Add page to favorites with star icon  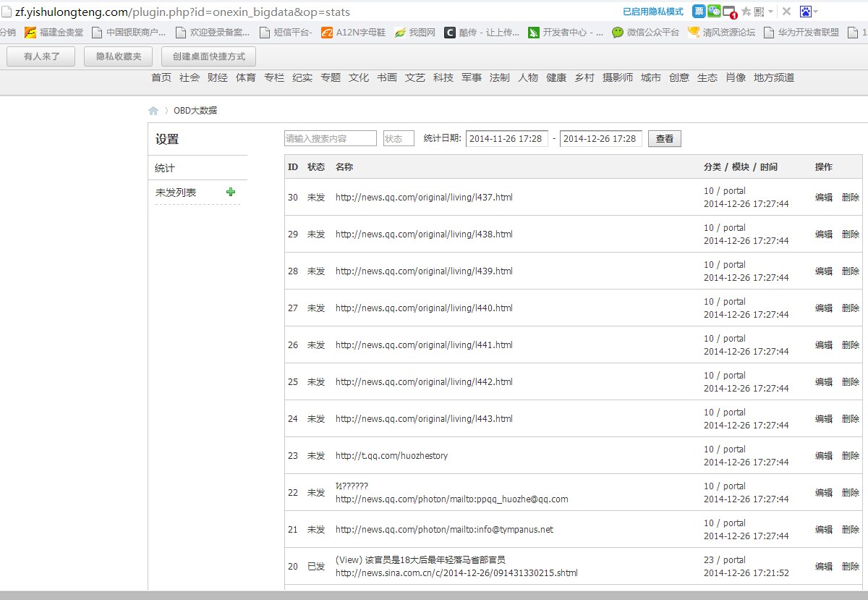tap(746, 12)
